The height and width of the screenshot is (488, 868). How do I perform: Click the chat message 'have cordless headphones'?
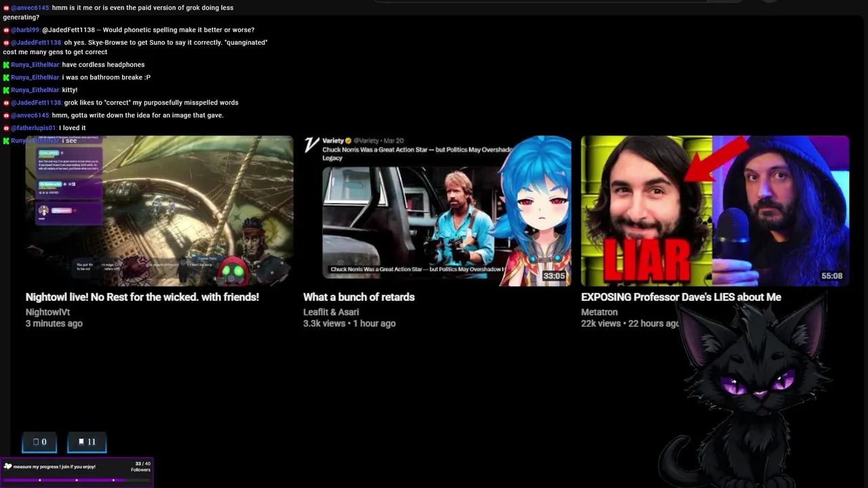coord(103,65)
